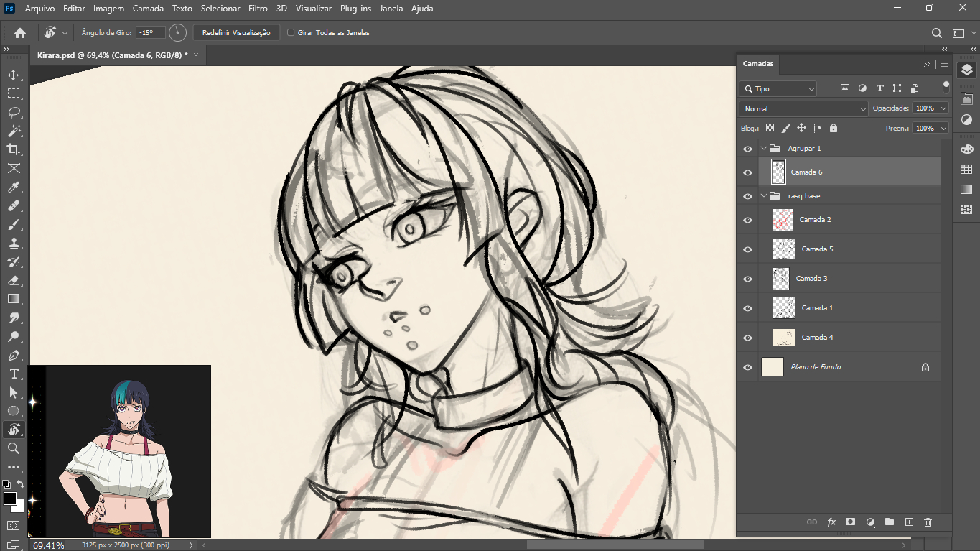Image resolution: width=980 pixels, height=551 pixels.
Task: Create a new group folder icon
Action: pyautogui.click(x=889, y=522)
